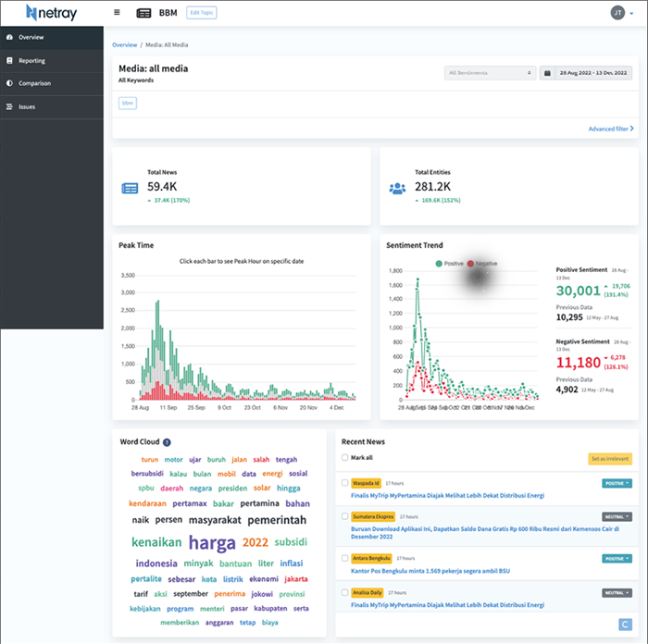Toggle the Positive legend swatch in Sentiment Trend

coord(439,264)
